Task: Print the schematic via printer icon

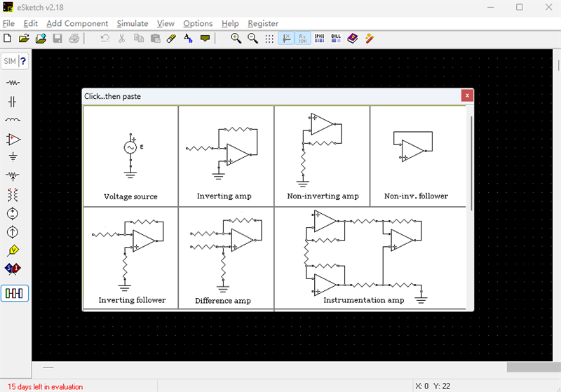Action: (x=74, y=39)
